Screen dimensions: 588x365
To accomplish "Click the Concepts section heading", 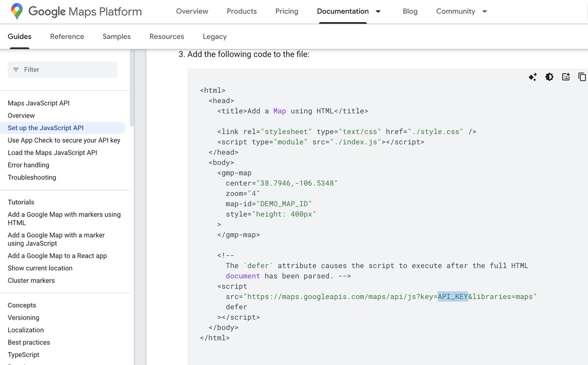I will pos(22,305).
